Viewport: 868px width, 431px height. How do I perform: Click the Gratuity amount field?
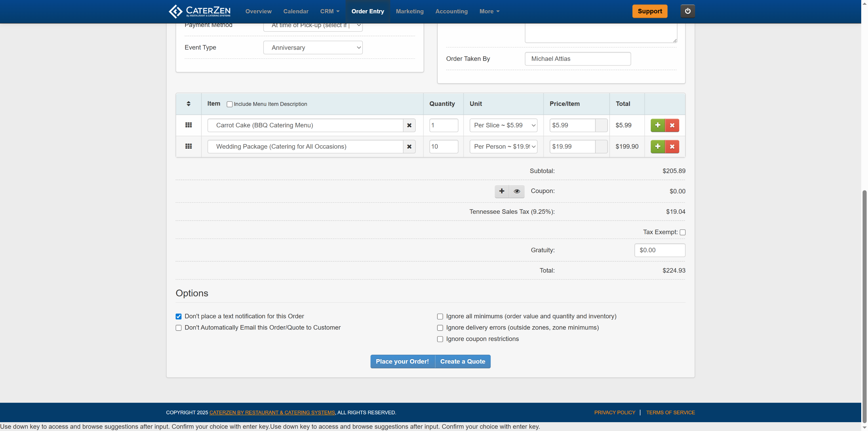click(659, 250)
